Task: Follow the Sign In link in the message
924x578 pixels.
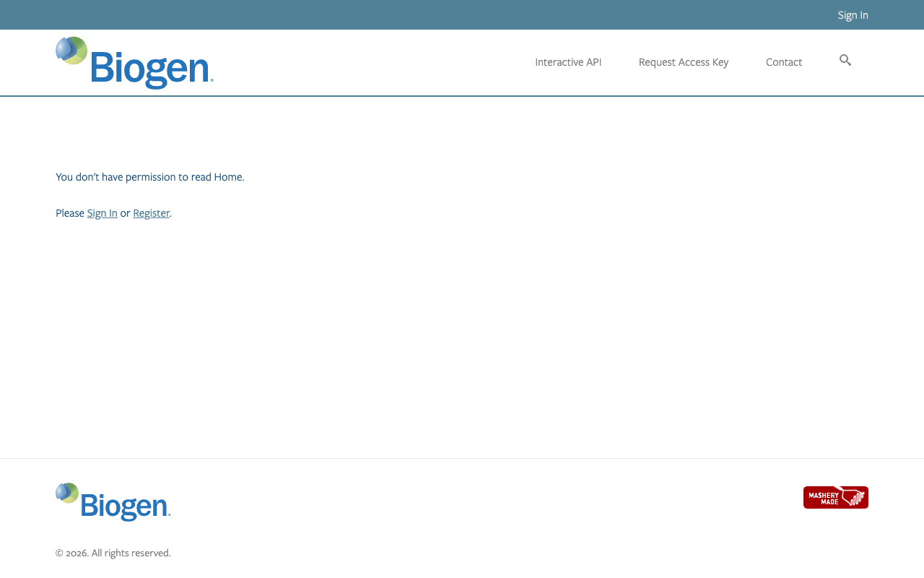Action: point(102,213)
